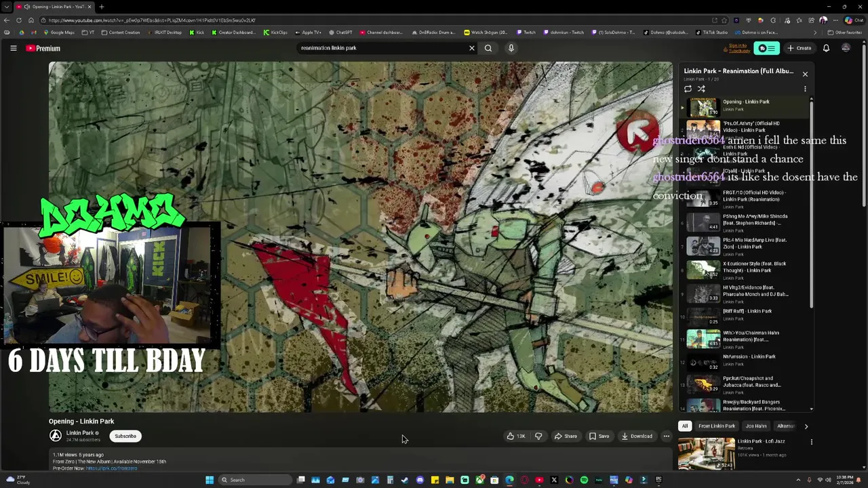This screenshot has width=868, height=488.
Task: Share the video
Action: 566,436
